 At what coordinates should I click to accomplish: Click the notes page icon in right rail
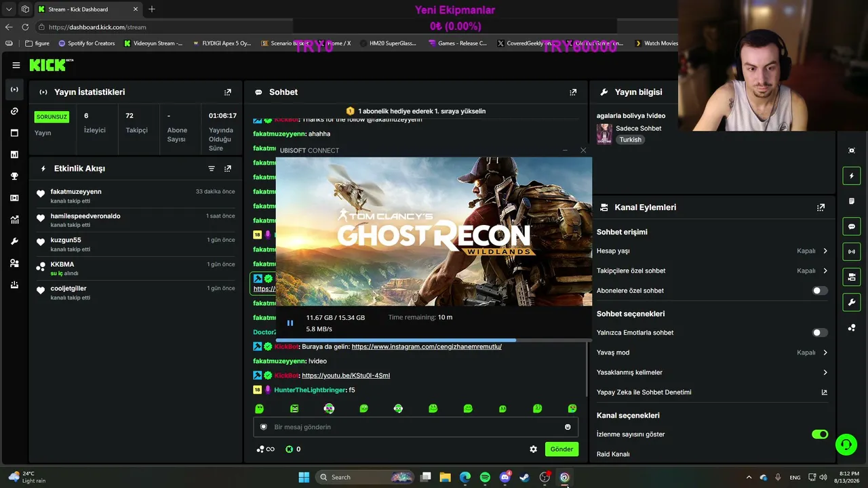tap(852, 201)
